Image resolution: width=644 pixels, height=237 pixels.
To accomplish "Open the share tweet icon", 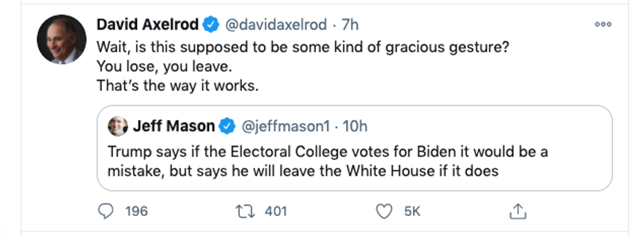I will pyautogui.click(x=518, y=211).
